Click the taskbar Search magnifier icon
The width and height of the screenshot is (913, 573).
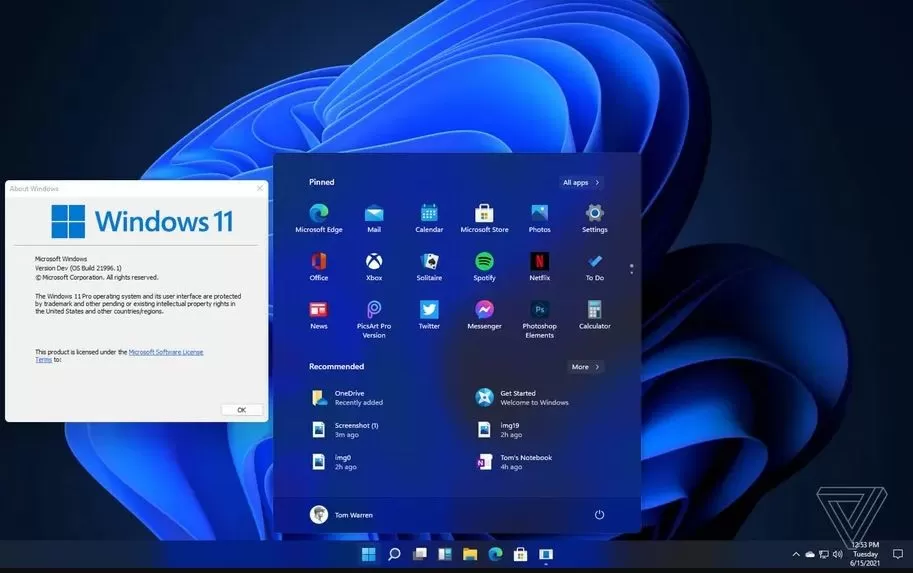click(394, 554)
